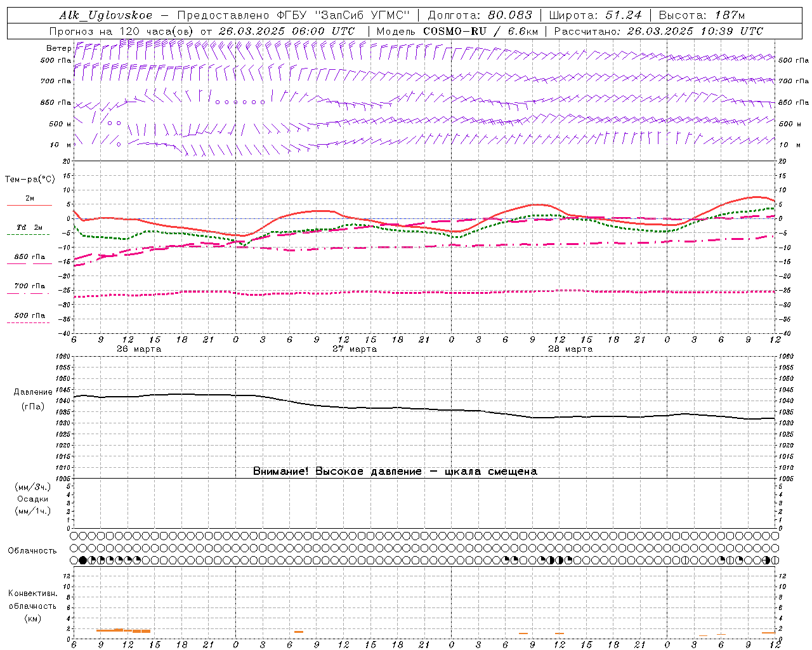
Task: Click the (мм/3ч.) precipitation unit label
Action: pyautogui.click(x=33, y=487)
